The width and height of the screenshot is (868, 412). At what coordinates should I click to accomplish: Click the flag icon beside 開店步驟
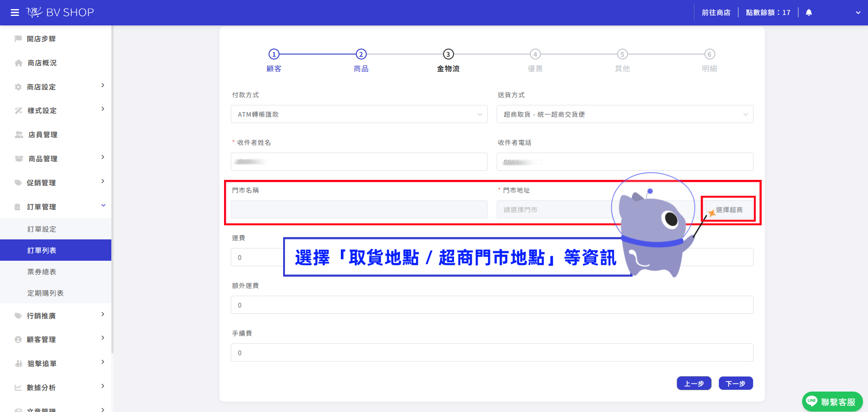point(18,39)
